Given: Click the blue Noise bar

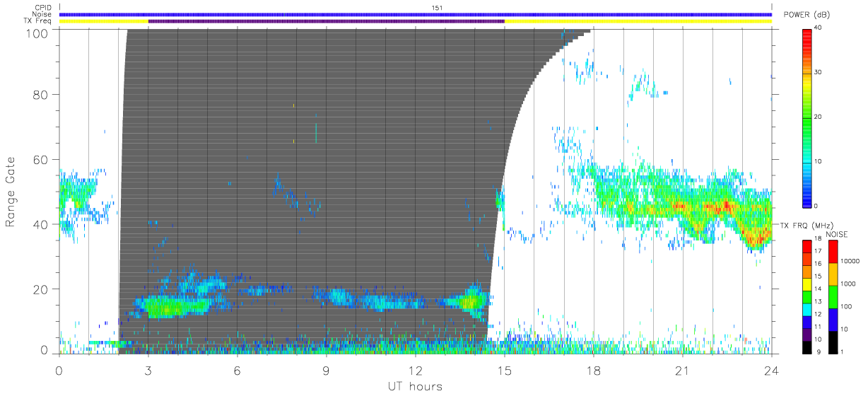Looking at the screenshot, I should pyautogui.click(x=416, y=14).
